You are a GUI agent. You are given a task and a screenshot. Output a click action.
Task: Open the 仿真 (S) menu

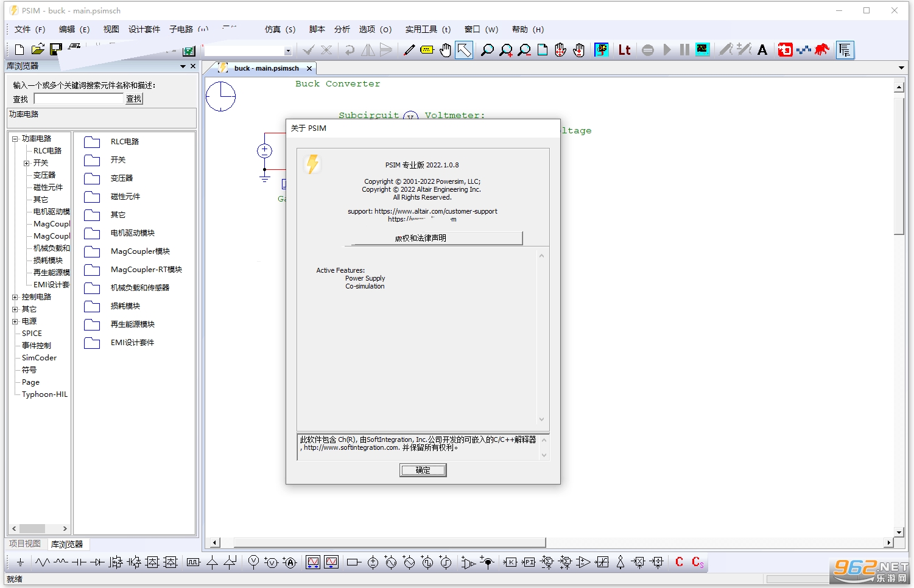[x=280, y=29]
